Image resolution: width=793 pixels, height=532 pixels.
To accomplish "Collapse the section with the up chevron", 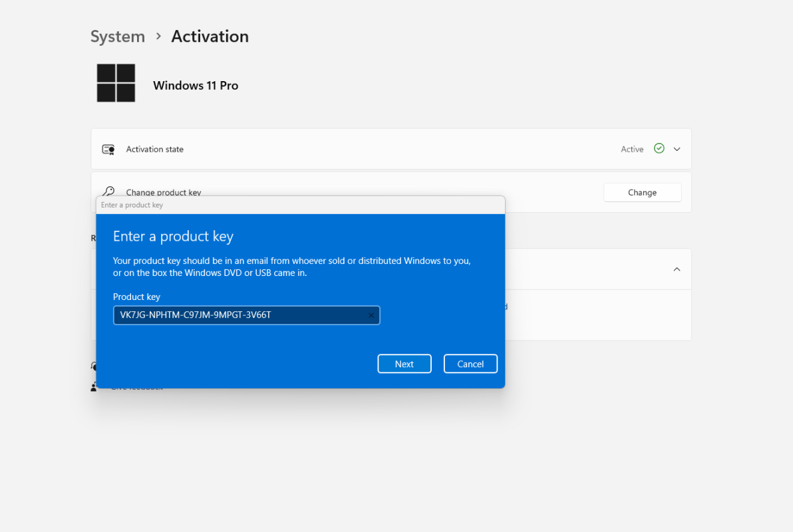I will tap(677, 269).
